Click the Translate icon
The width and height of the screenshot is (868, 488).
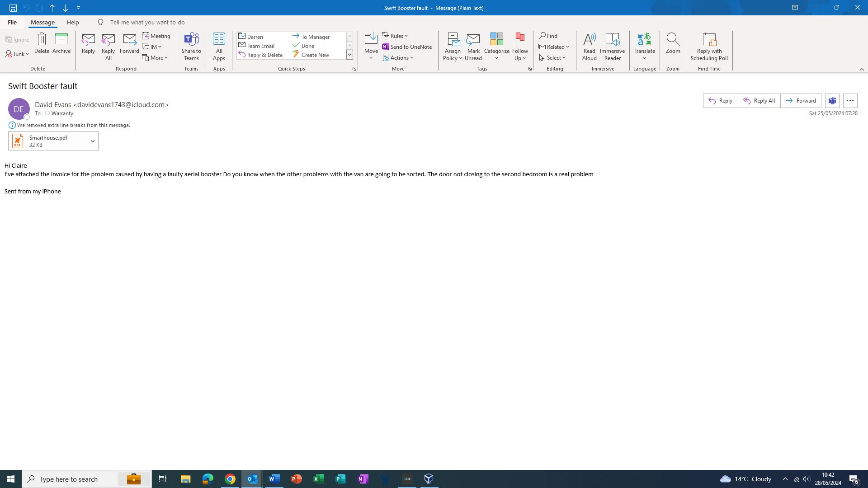(644, 40)
